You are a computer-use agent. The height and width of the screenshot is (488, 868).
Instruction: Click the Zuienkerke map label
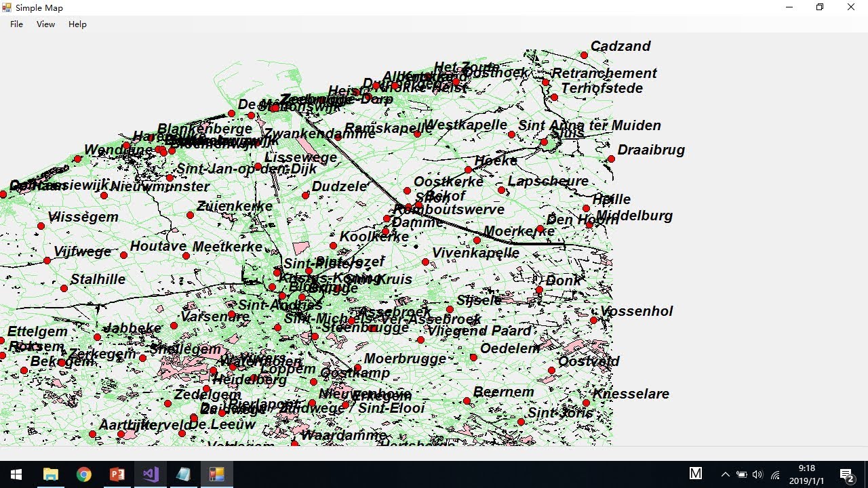pos(235,206)
